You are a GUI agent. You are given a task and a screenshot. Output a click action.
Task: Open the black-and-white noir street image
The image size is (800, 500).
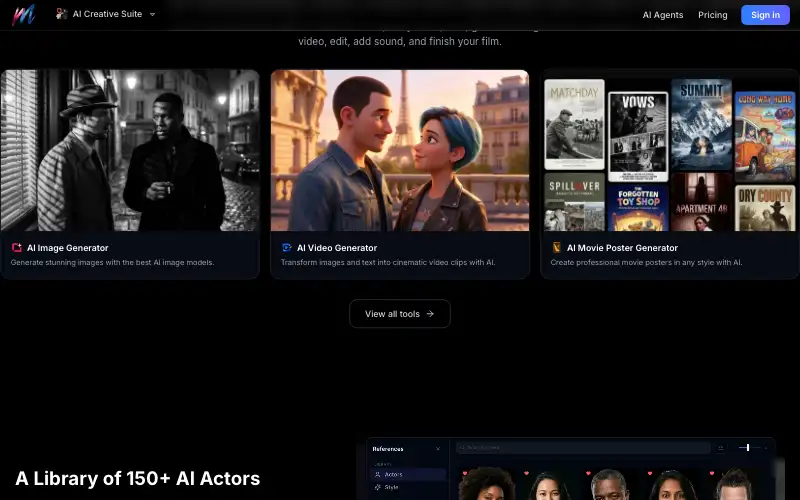[x=130, y=150]
